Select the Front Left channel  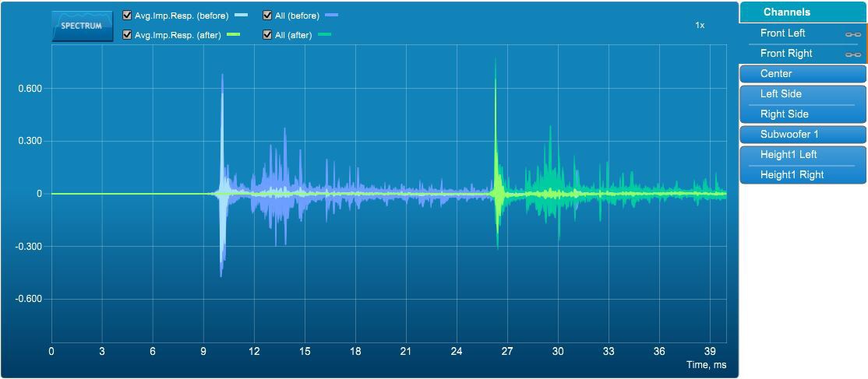tap(783, 33)
